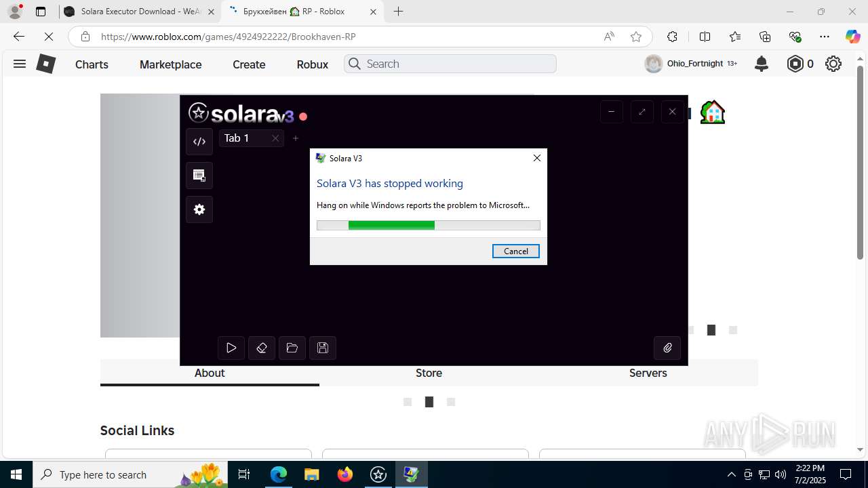
Task: Open a script file via the folder icon
Action: click(x=292, y=348)
